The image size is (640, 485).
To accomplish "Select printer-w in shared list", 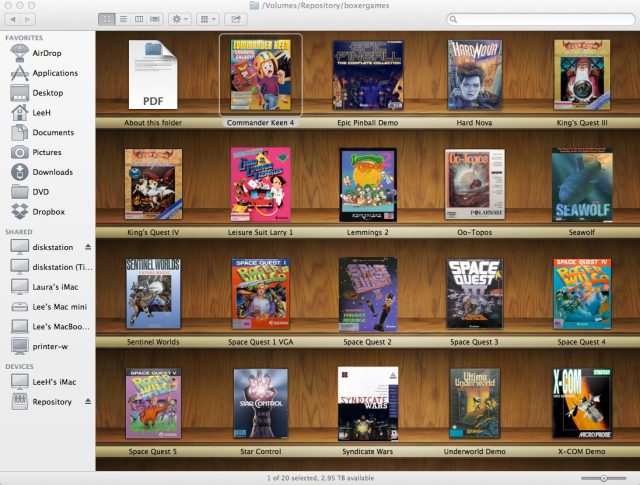I will (39, 346).
